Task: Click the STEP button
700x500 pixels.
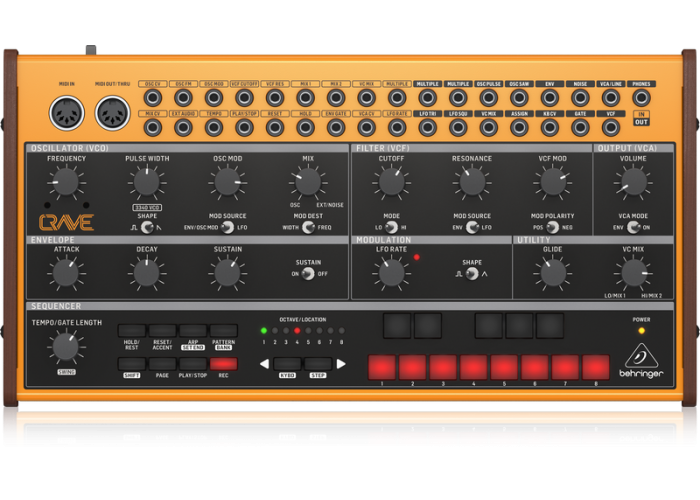Action: pos(318,364)
